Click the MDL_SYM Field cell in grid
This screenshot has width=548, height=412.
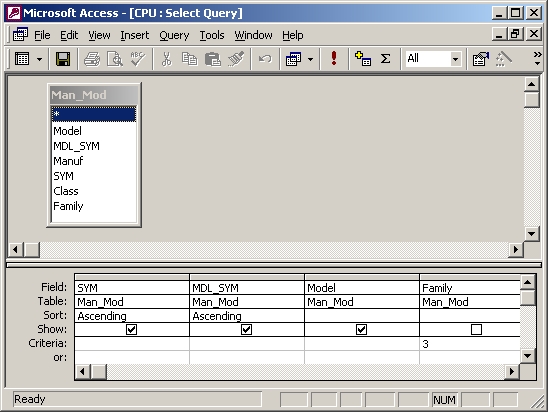coord(247,288)
